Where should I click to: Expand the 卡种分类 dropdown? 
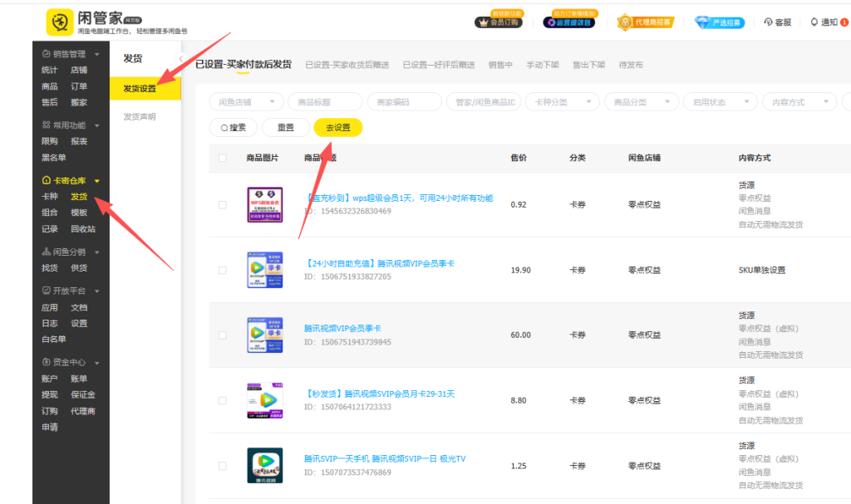pyautogui.click(x=562, y=102)
